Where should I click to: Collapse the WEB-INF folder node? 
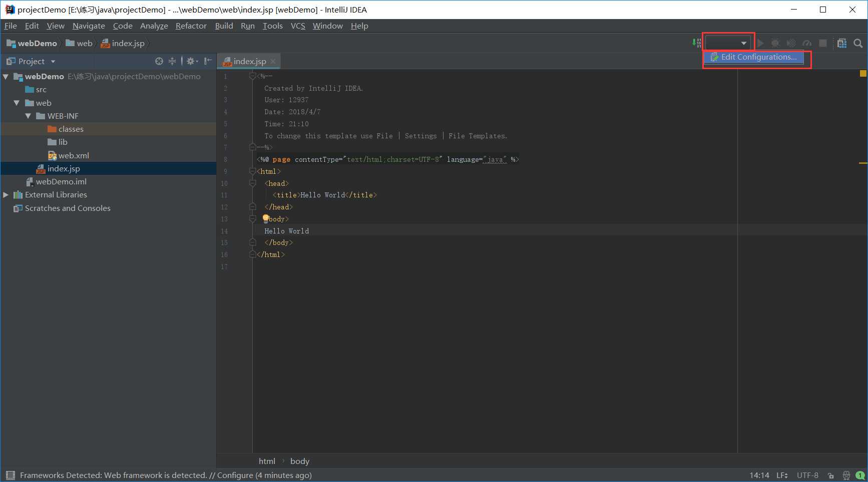(28, 116)
